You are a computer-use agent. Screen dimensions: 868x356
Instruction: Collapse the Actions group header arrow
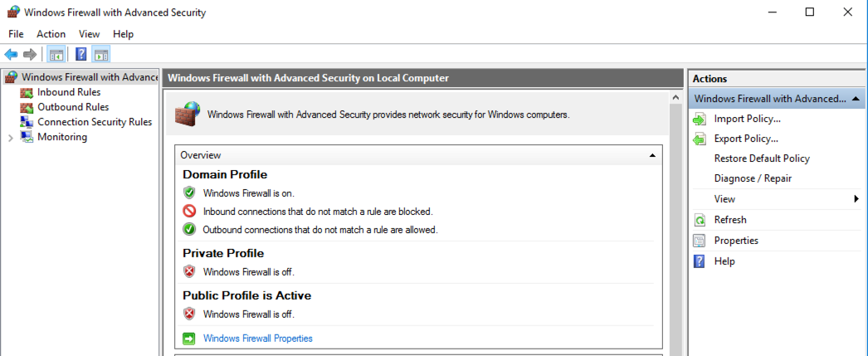pyautogui.click(x=855, y=99)
